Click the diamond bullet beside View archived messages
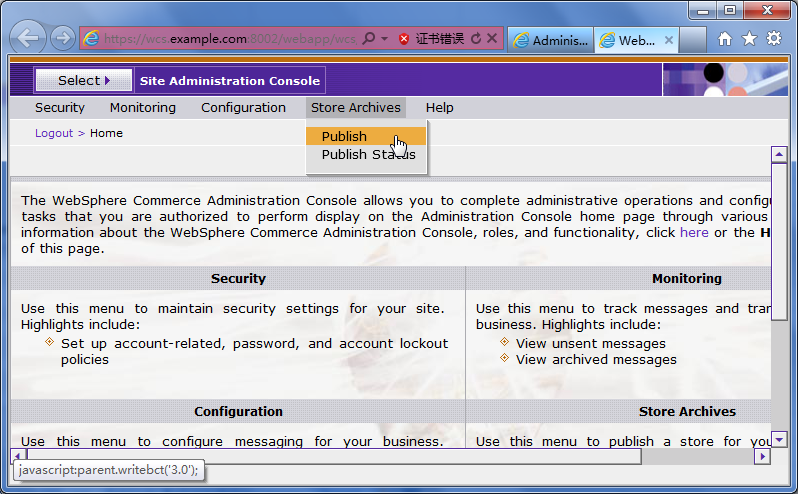Image resolution: width=798 pixels, height=494 pixels. coord(504,358)
